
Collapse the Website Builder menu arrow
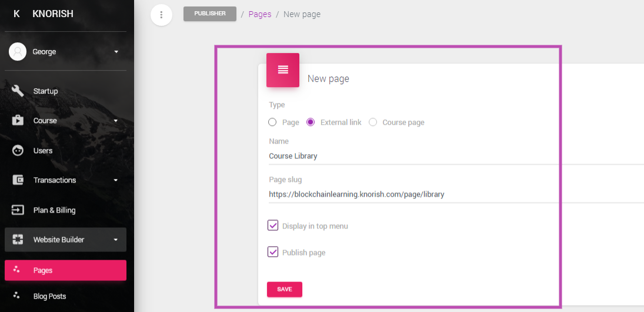click(x=116, y=240)
